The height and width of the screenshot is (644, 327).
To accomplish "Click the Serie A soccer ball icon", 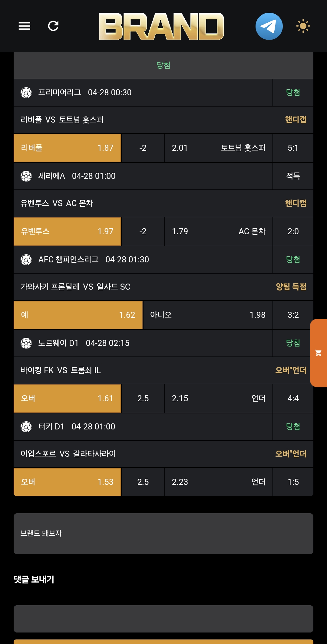I will click(x=26, y=176).
